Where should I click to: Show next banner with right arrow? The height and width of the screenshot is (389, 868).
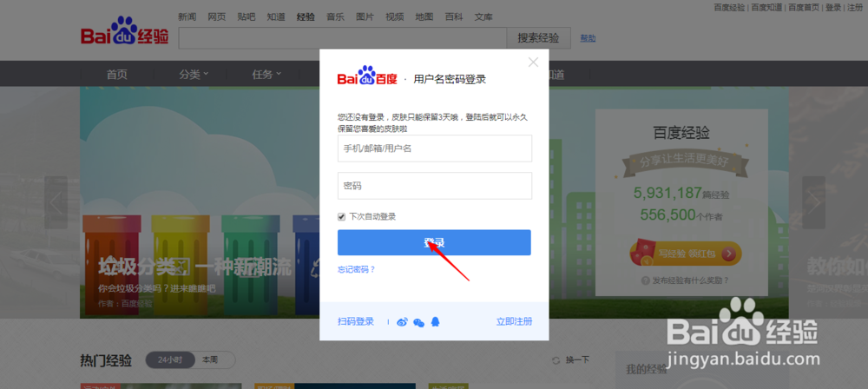[x=814, y=203]
